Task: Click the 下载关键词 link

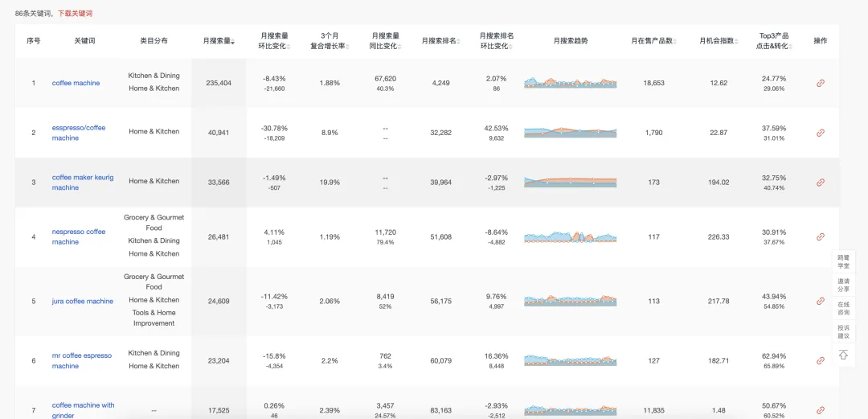Action: (75, 14)
